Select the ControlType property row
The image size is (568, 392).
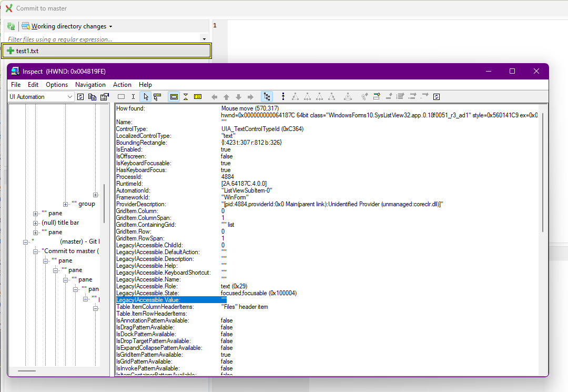[x=210, y=129]
